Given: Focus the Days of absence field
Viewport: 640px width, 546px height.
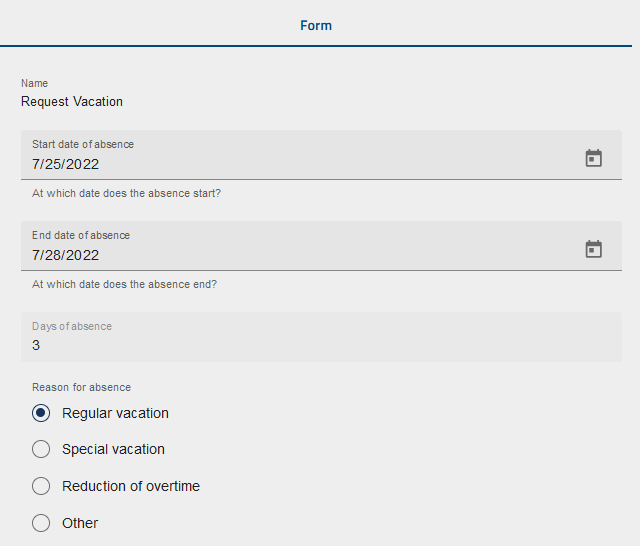Looking at the screenshot, I should pyautogui.click(x=320, y=345).
